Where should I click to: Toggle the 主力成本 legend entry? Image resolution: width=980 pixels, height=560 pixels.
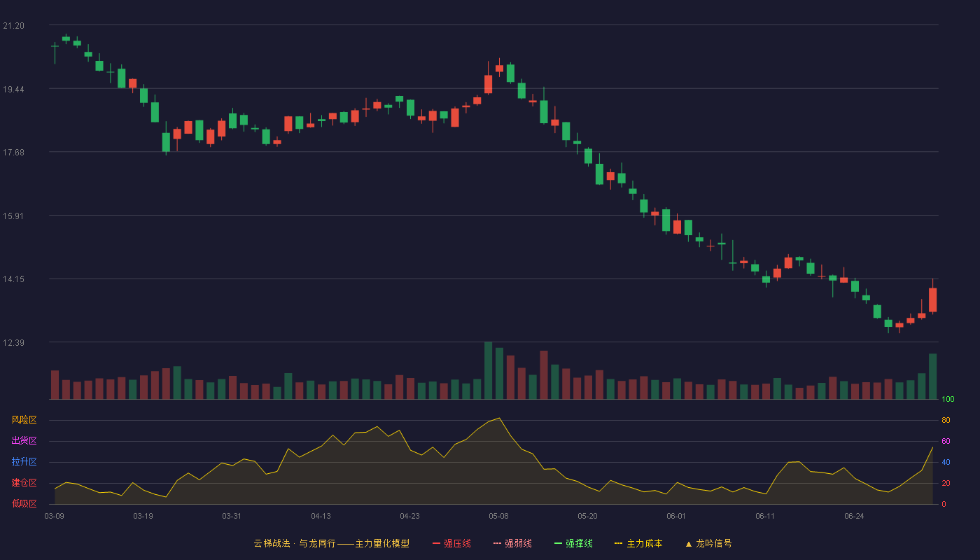tap(638, 543)
